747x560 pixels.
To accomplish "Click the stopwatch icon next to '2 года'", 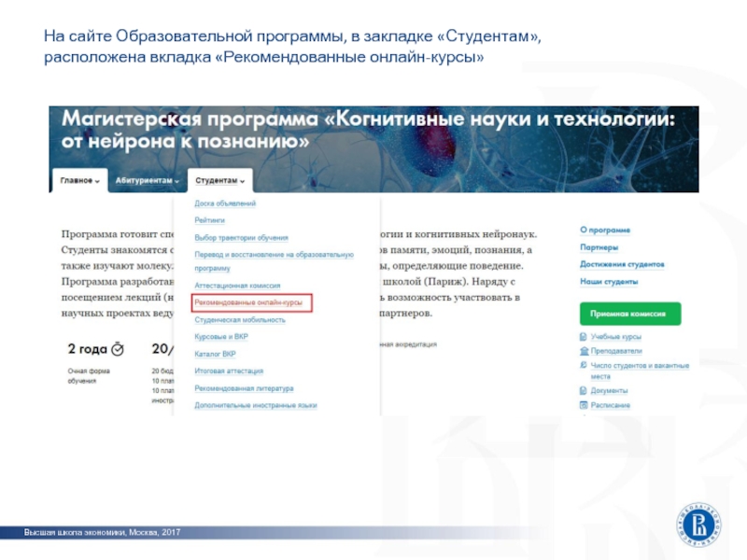I will 117,349.
